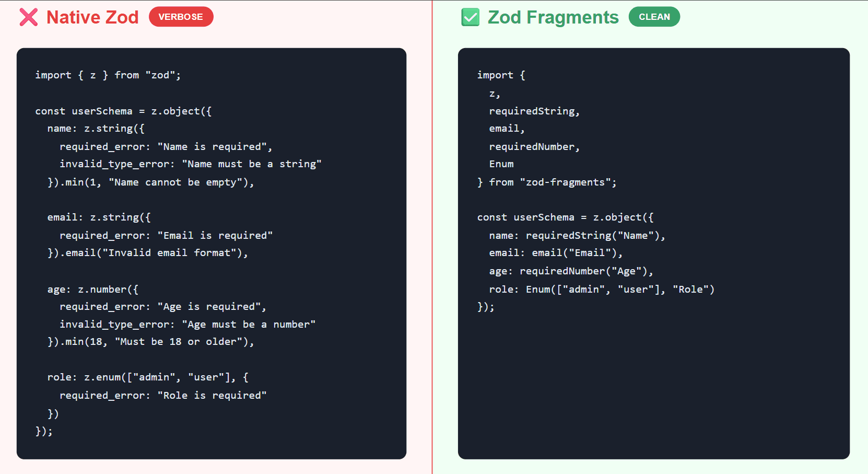Image resolution: width=868 pixels, height=474 pixels.
Task: Click the import line from "zod"
Action: pyautogui.click(x=108, y=75)
